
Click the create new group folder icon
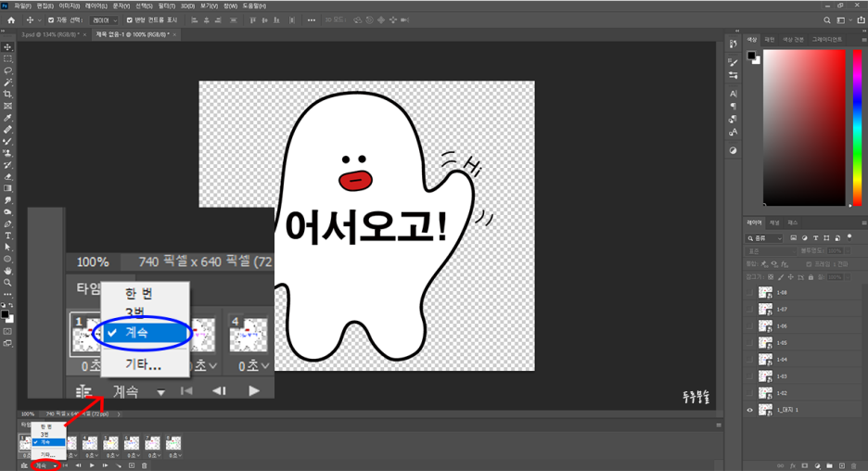pyautogui.click(x=829, y=466)
